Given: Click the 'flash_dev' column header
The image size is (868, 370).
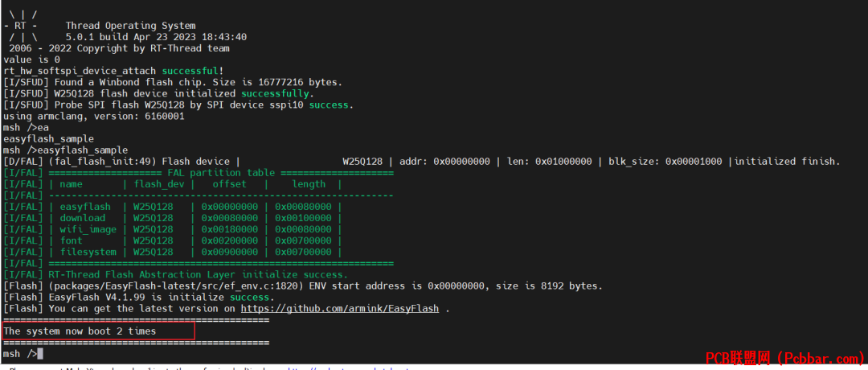Looking at the screenshot, I should [x=159, y=184].
